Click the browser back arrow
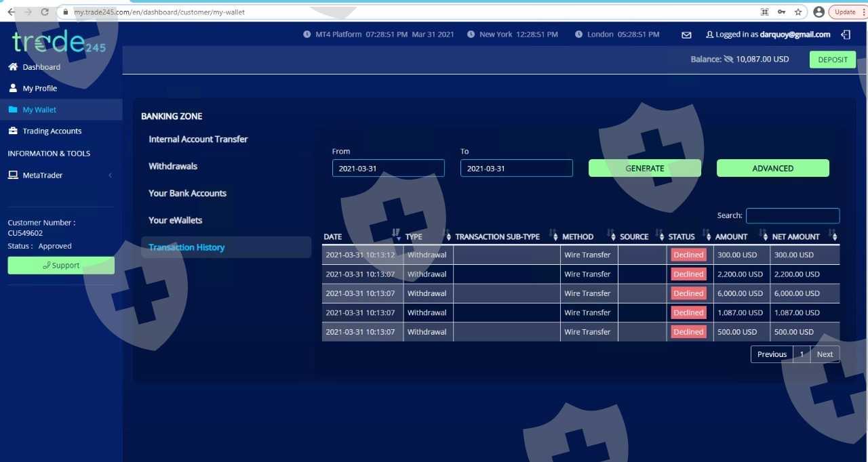Image resolution: width=868 pixels, height=462 pixels. click(11, 12)
